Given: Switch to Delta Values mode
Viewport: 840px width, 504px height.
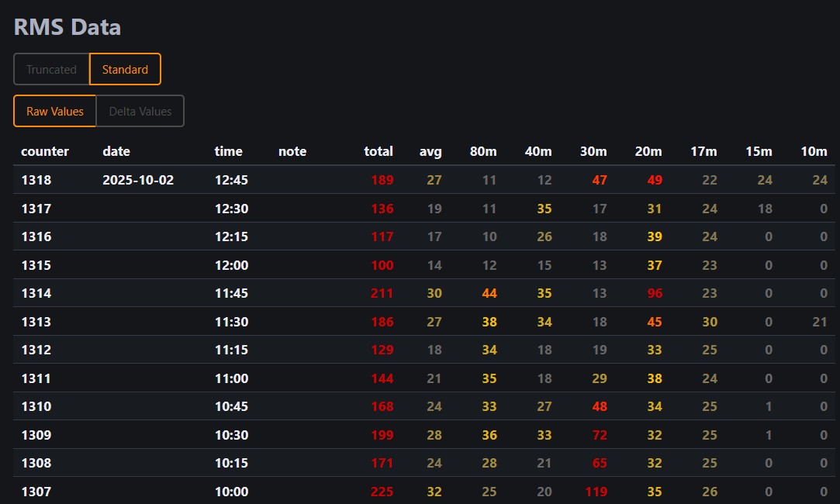Looking at the screenshot, I should tap(140, 111).
